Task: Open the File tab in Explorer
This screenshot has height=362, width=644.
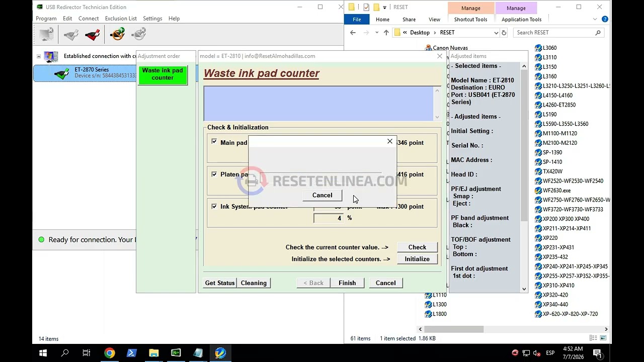Action: pyautogui.click(x=357, y=20)
